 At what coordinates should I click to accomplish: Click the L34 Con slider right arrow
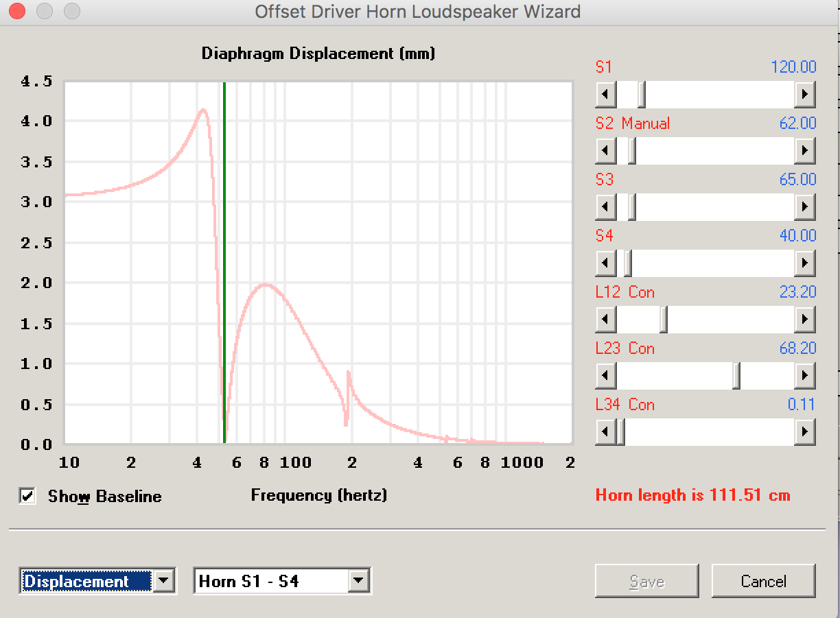point(804,431)
